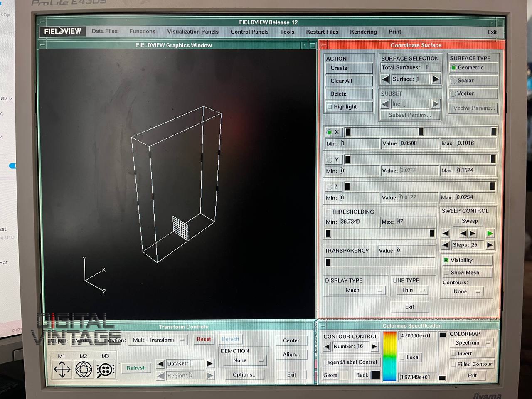Enable the Thresholding checkbox
532x399 pixels.
click(x=328, y=212)
